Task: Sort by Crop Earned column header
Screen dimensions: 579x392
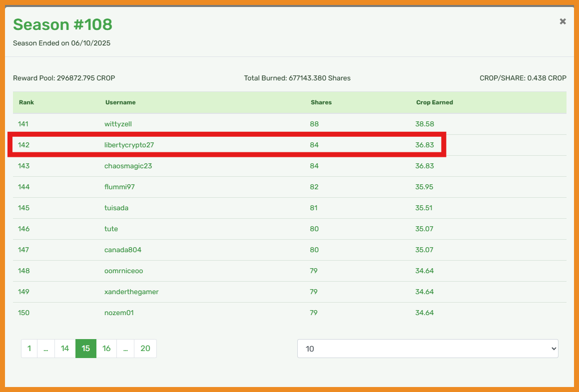Action: (434, 102)
